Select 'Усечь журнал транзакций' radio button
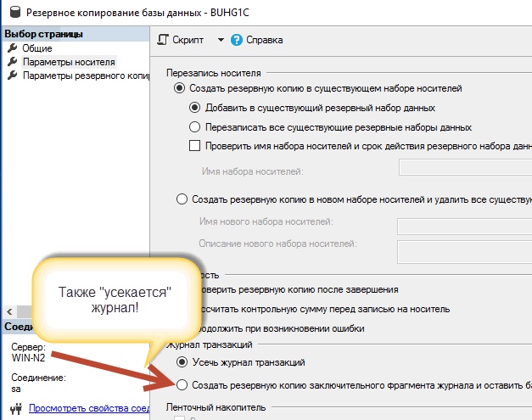The height and width of the screenshot is (420, 532). tap(182, 362)
